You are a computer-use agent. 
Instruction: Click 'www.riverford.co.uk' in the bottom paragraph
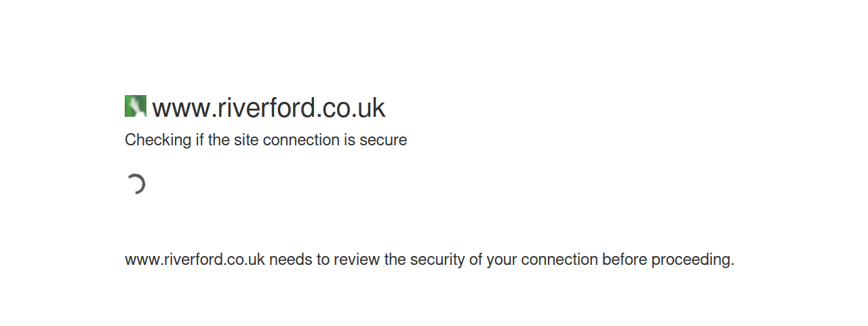(195, 259)
